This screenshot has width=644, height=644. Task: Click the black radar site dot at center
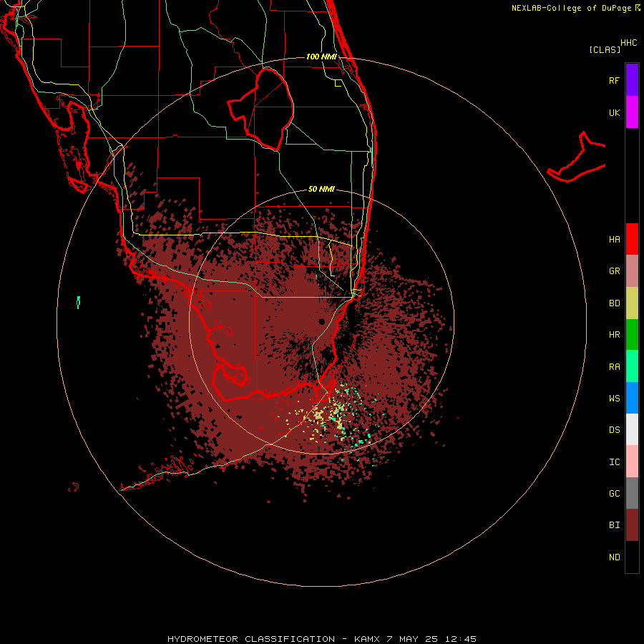coord(321,321)
